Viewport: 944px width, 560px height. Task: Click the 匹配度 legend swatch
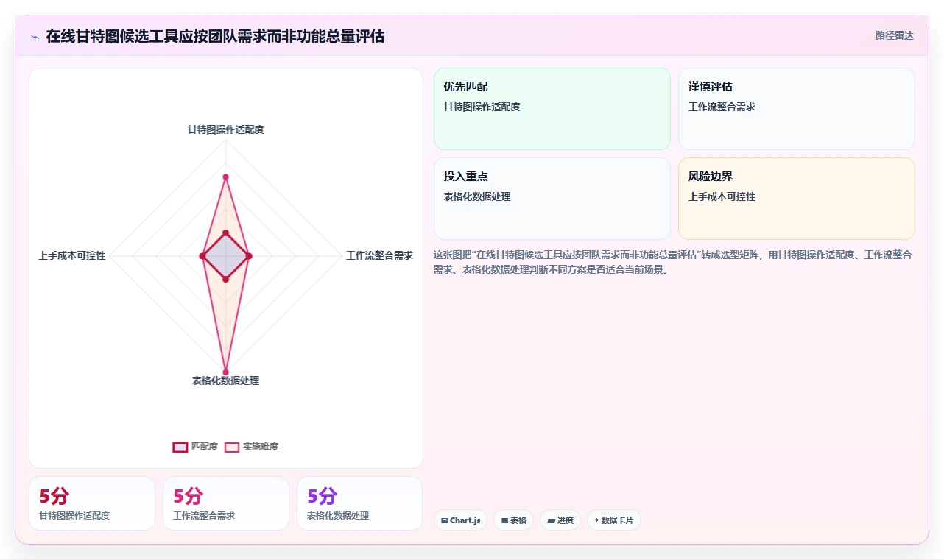(x=180, y=447)
